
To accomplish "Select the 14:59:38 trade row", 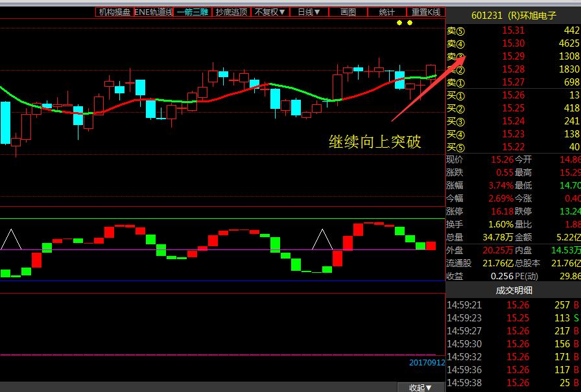I will click(x=513, y=383).
